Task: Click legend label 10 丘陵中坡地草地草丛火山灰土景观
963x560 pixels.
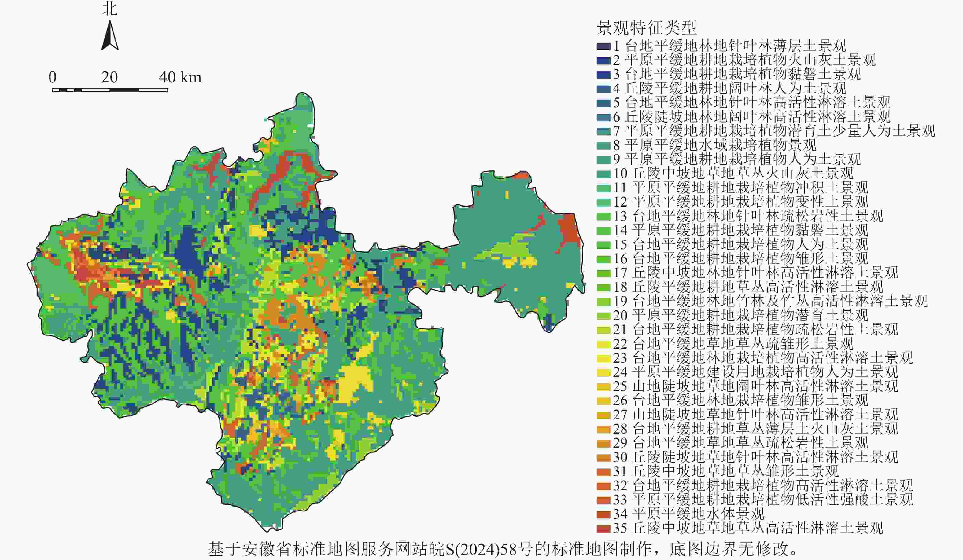Action: pyautogui.click(x=733, y=174)
